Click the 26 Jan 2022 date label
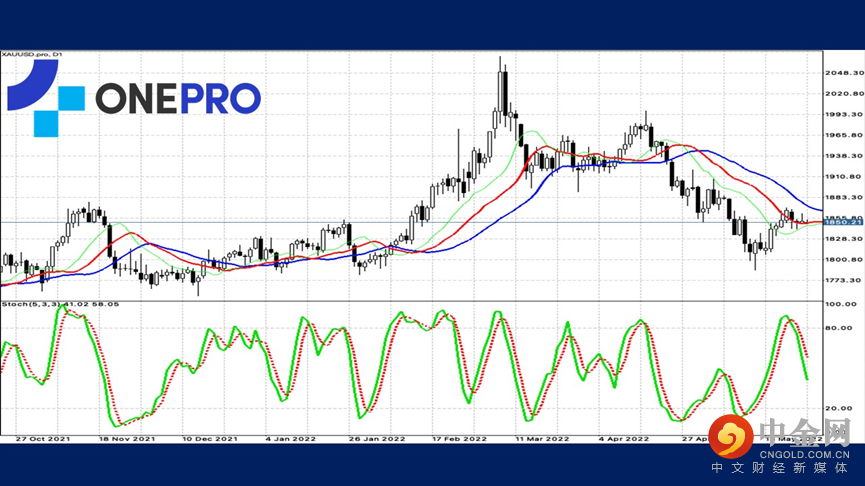The height and width of the screenshot is (486, 865). [x=376, y=438]
